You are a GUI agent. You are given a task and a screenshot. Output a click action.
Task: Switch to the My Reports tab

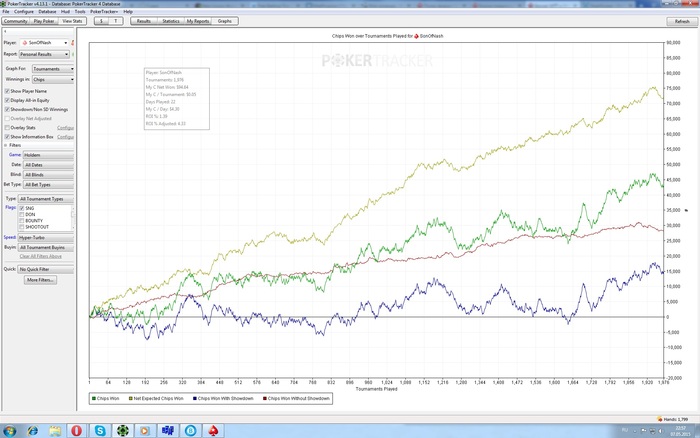[198, 21]
